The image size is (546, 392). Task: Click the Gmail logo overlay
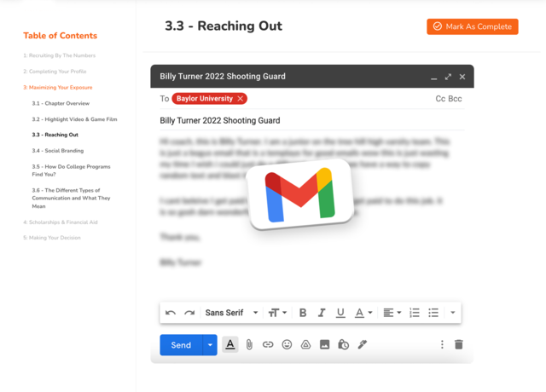pos(300,194)
